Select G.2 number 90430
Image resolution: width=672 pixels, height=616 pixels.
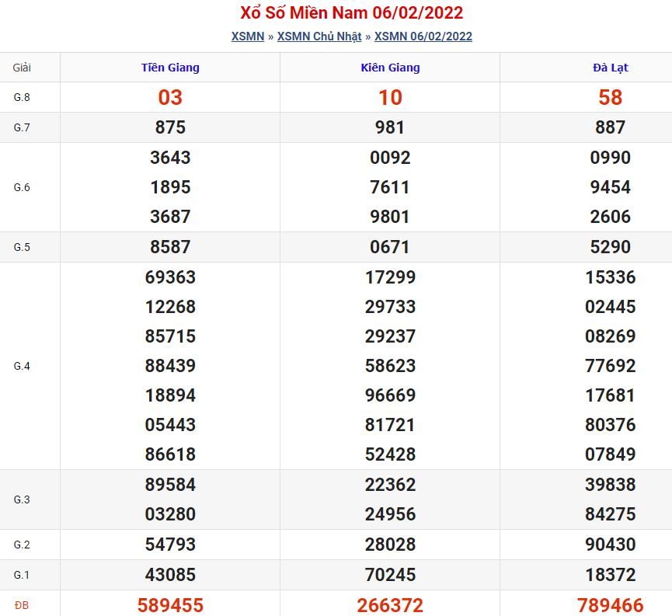coord(610,545)
